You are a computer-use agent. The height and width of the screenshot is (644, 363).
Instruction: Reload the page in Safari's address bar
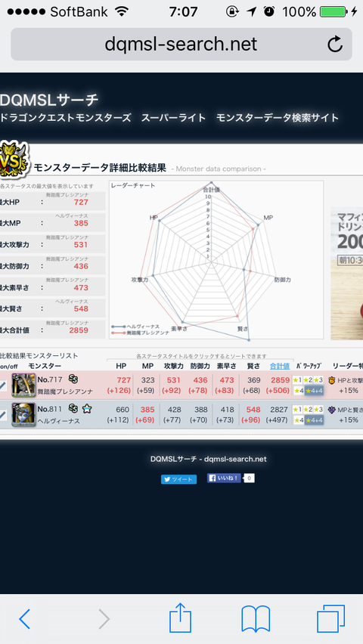coord(335,44)
